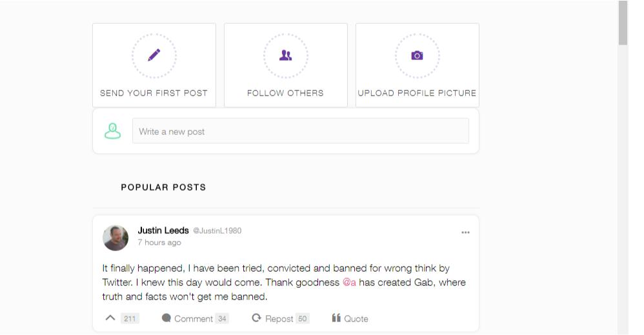The image size is (644, 335).
Task: Click SEND YOUR FIRST POST label
Action: point(154,93)
